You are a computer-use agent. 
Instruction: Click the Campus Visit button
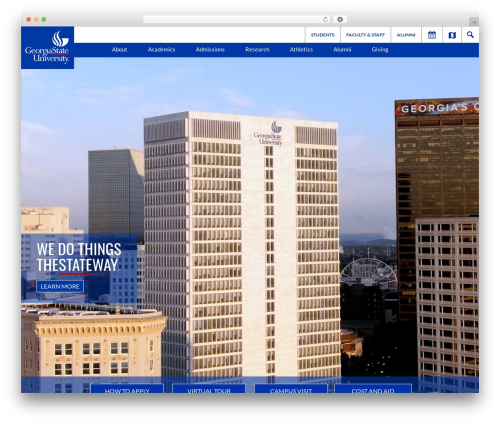(x=291, y=388)
